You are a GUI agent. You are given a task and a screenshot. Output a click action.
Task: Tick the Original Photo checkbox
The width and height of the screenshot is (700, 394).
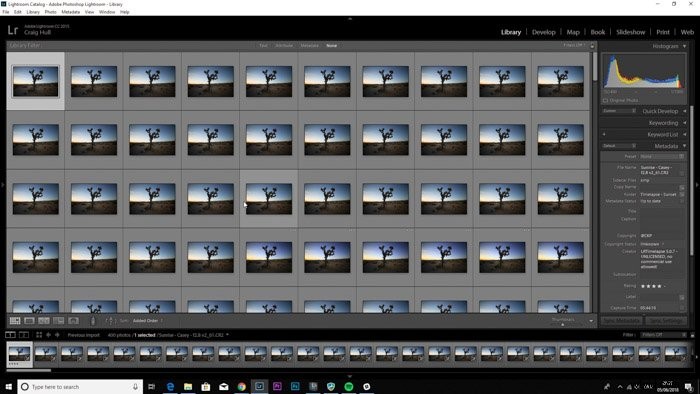(x=605, y=100)
